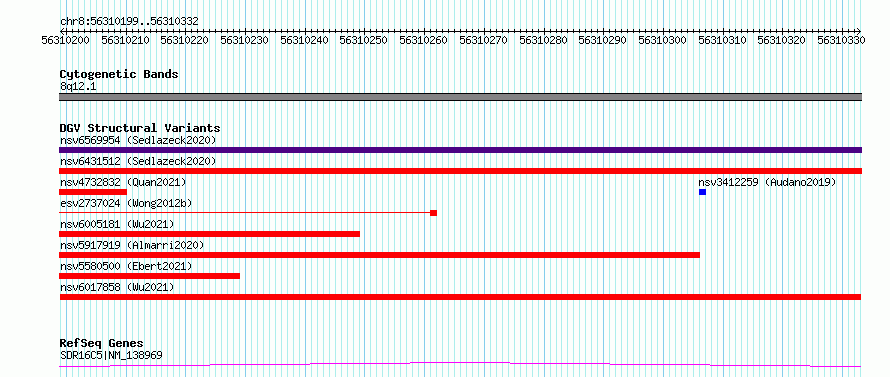Click the SDR16C5|NM_138969 gene label

111,355
